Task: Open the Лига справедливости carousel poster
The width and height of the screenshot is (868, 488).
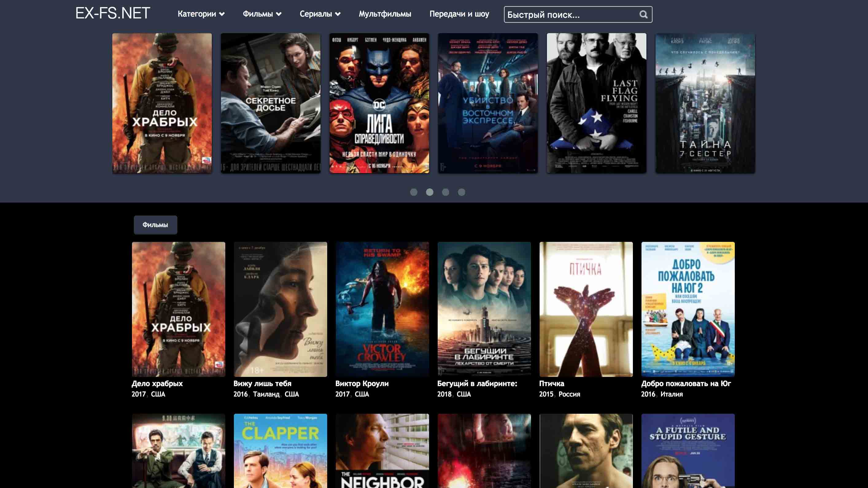Action: click(379, 103)
